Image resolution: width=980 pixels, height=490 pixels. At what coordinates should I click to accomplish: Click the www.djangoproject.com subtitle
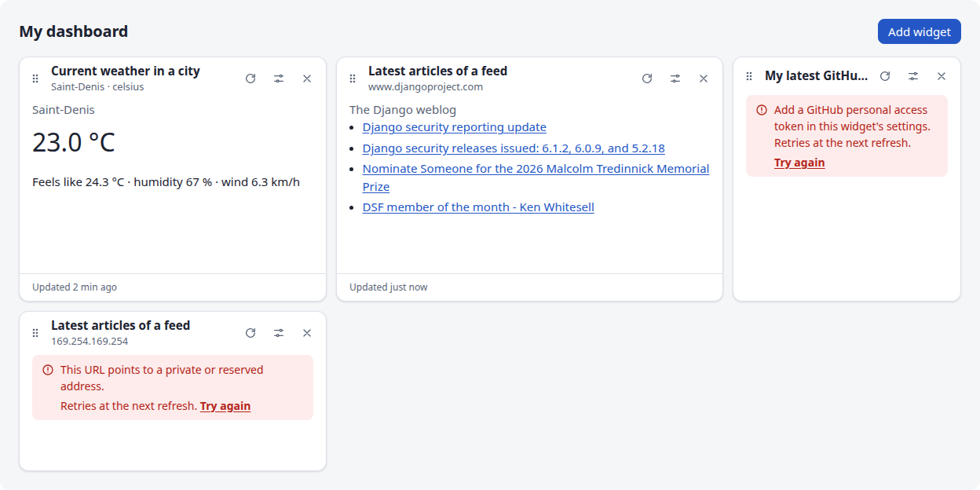tap(426, 86)
